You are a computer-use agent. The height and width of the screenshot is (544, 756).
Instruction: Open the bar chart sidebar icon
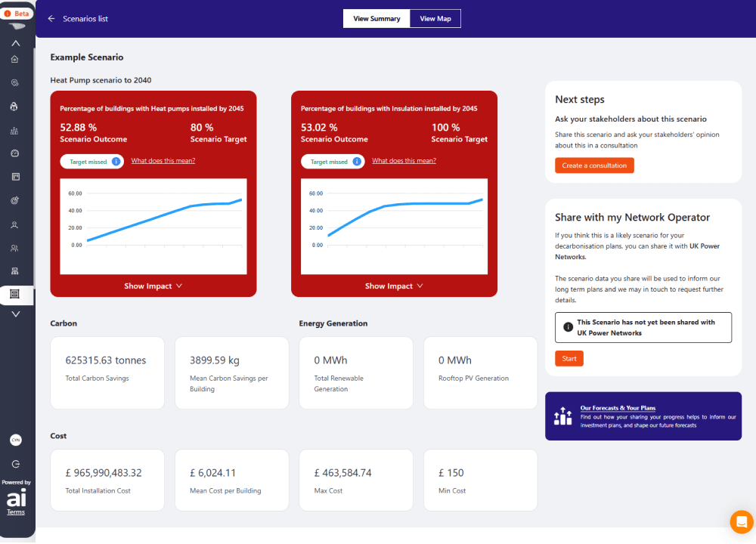pos(14,131)
